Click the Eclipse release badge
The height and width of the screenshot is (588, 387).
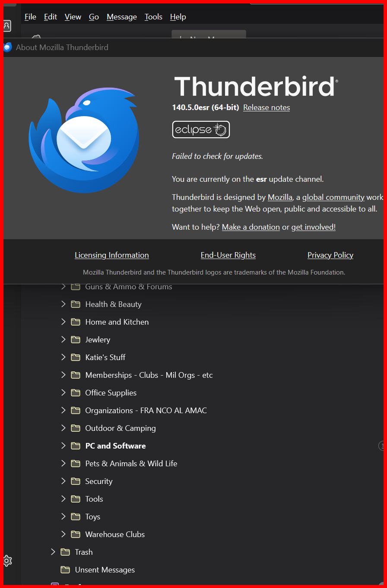[201, 130]
